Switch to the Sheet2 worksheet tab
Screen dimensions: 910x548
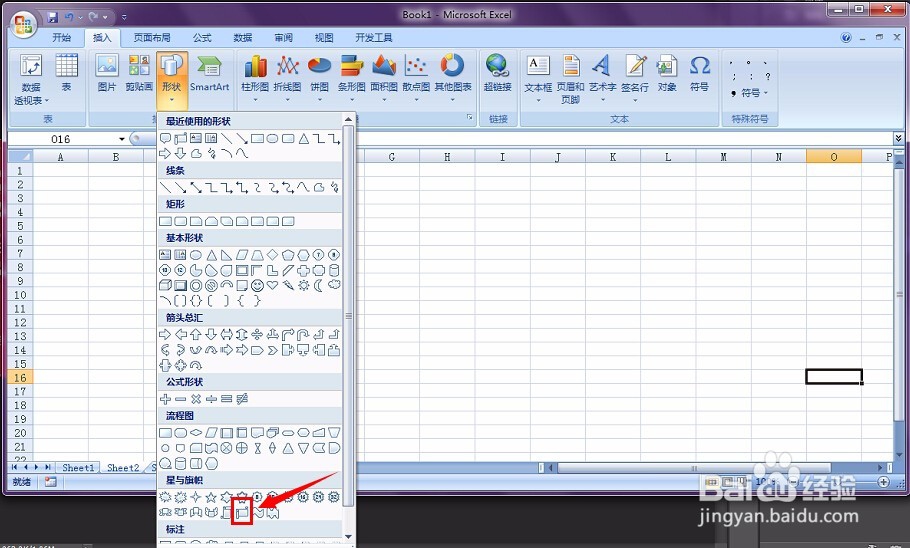[123, 467]
